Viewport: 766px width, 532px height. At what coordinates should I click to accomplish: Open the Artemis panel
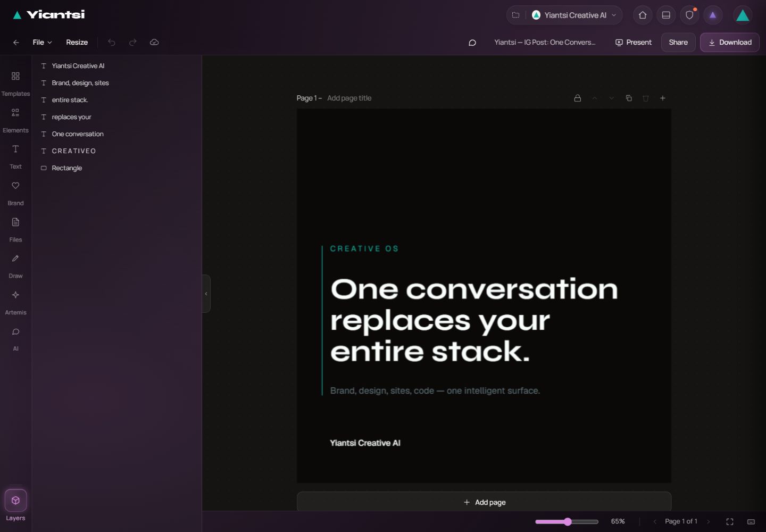tap(15, 302)
